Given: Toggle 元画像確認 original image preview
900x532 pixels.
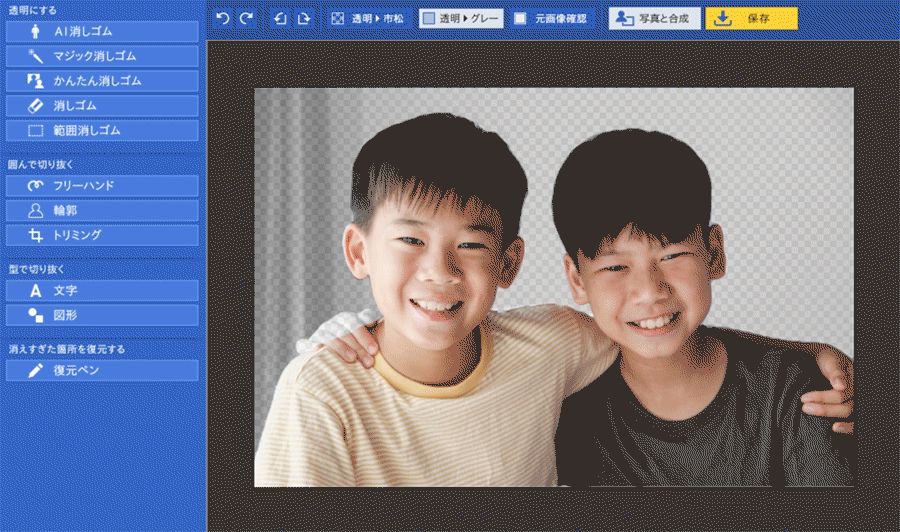Looking at the screenshot, I should tap(551, 18).
